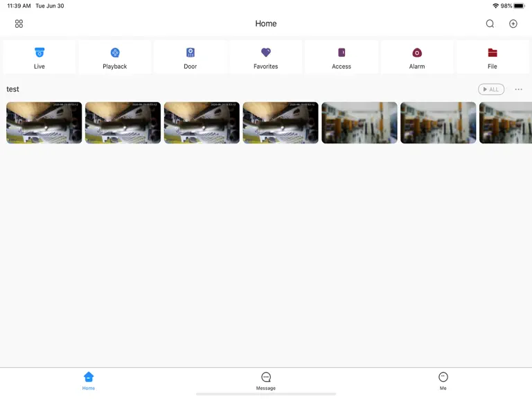The height and width of the screenshot is (399, 532).
Task: Switch to the Me tab
Action: [443, 381]
